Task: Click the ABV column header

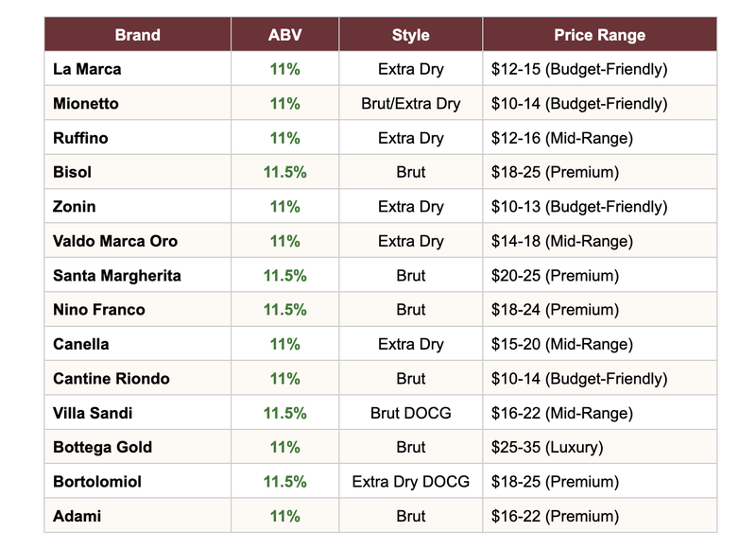Action: (x=284, y=35)
